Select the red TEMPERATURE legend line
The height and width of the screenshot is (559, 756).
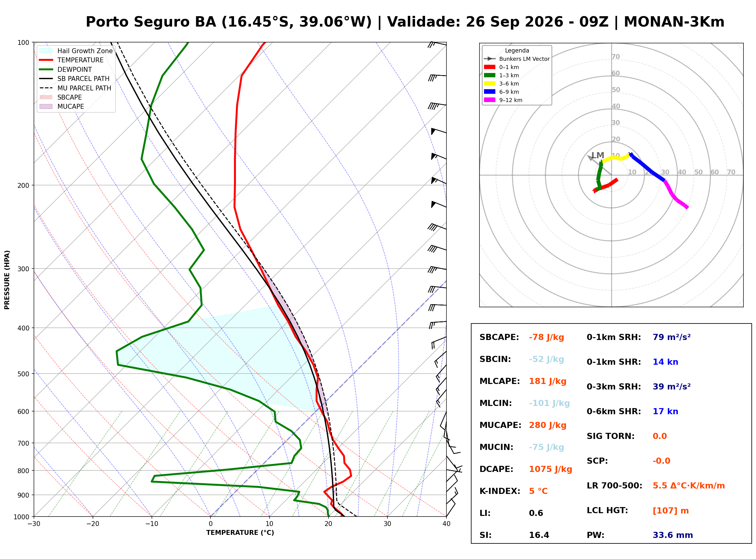coord(46,60)
